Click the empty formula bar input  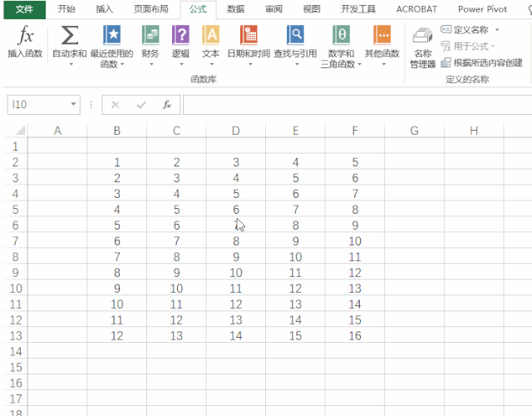[357, 105]
